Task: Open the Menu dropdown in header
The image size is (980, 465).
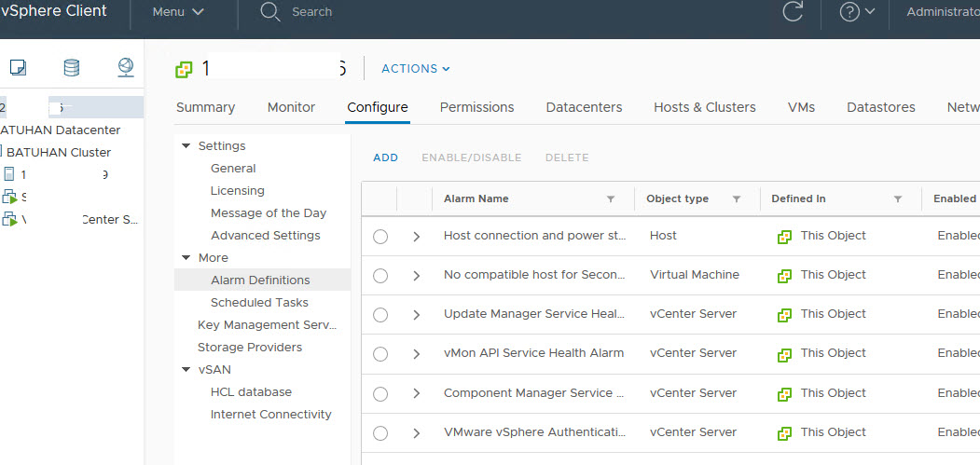Action: pos(178,12)
